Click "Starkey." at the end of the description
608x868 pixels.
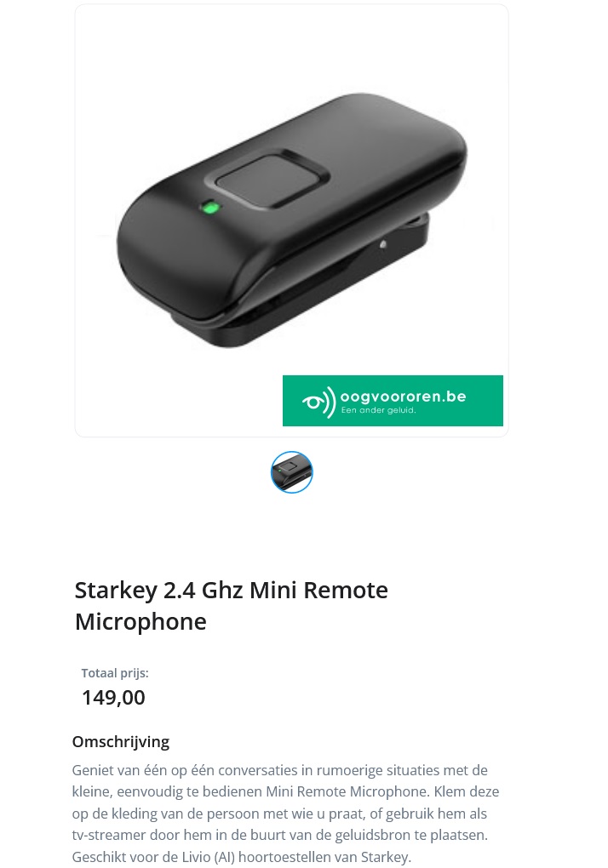(x=386, y=857)
